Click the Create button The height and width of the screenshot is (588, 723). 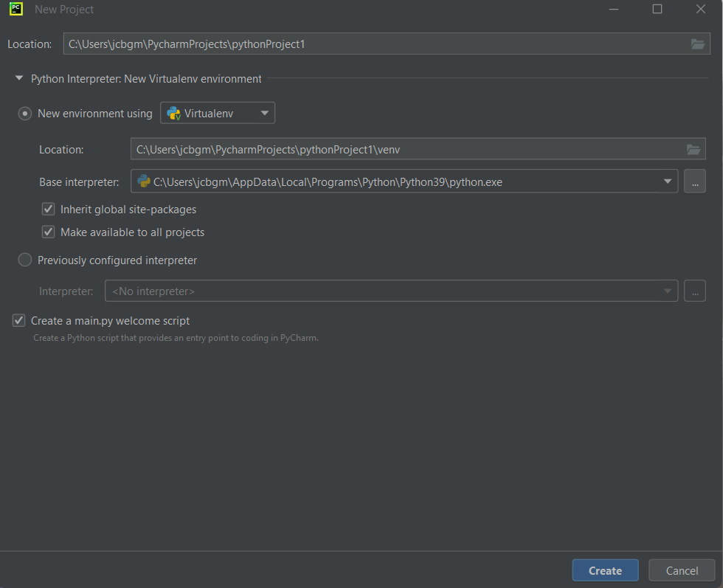pyautogui.click(x=606, y=570)
